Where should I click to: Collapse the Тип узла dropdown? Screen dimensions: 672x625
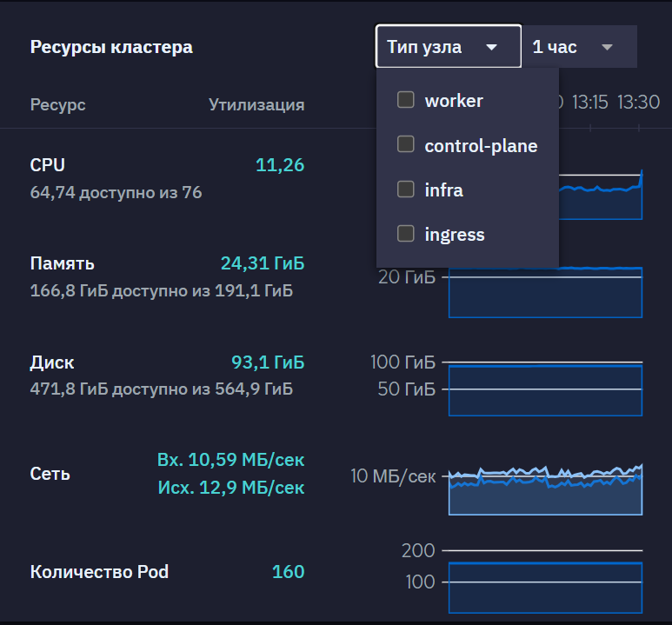[x=449, y=46]
